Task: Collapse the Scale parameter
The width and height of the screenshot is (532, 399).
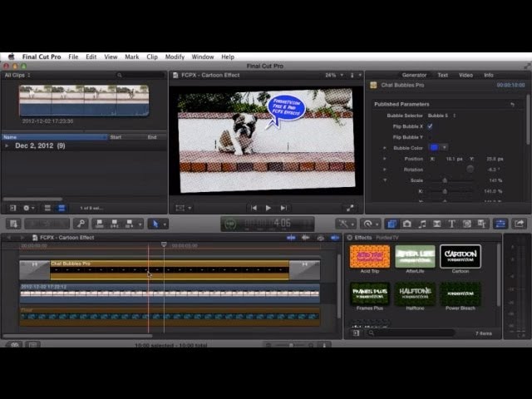Action: coord(384,180)
